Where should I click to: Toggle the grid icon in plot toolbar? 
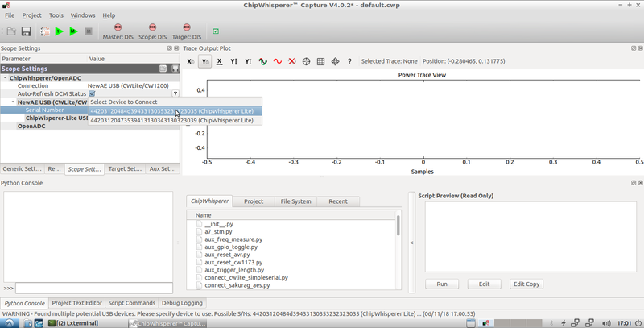pyautogui.click(x=320, y=61)
